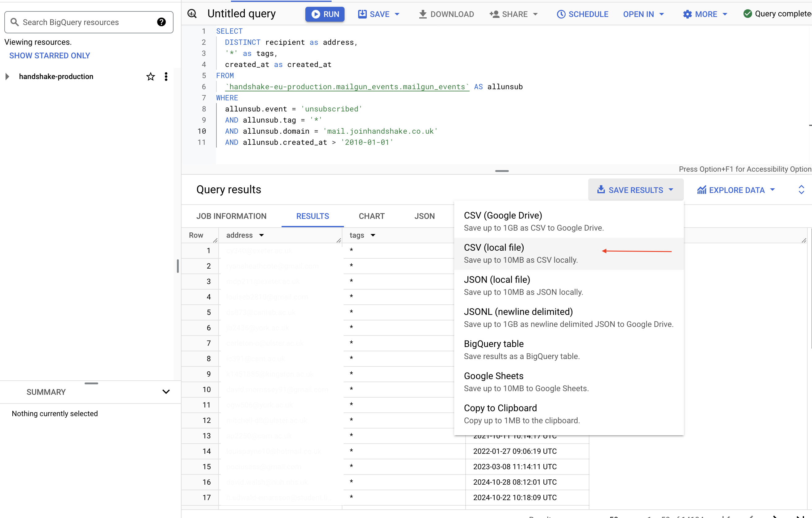Star the handshake-production project
The width and height of the screenshot is (812, 518).
click(150, 77)
